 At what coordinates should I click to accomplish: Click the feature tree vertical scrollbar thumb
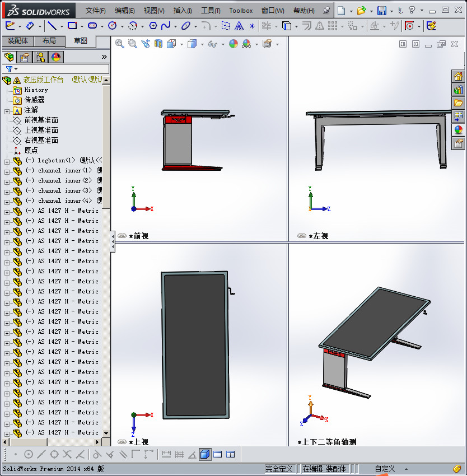pyautogui.click(x=106, y=147)
